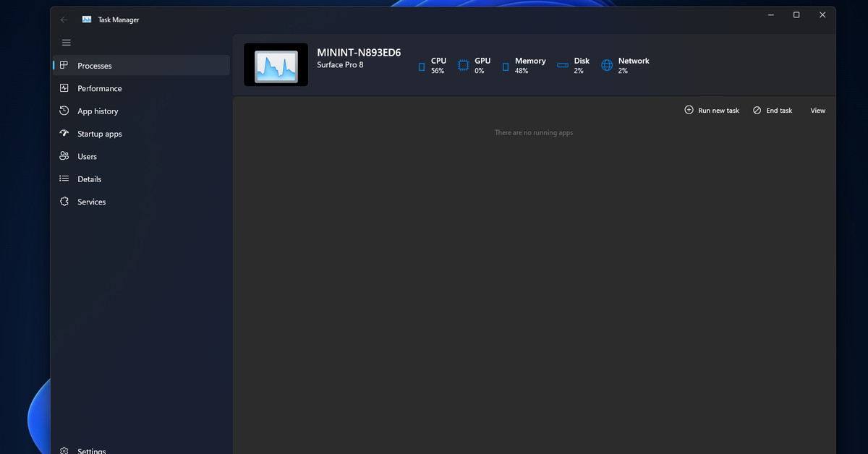The height and width of the screenshot is (454, 868).
Task: Open the Services puzzle icon
Action: point(64,202)
